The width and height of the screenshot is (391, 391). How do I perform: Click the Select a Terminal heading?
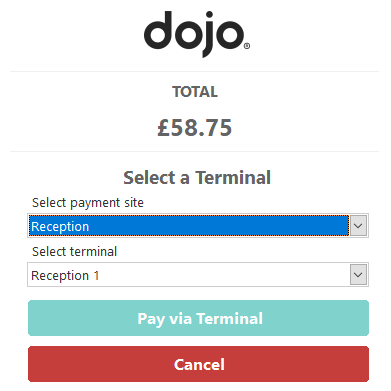[197, 177]
